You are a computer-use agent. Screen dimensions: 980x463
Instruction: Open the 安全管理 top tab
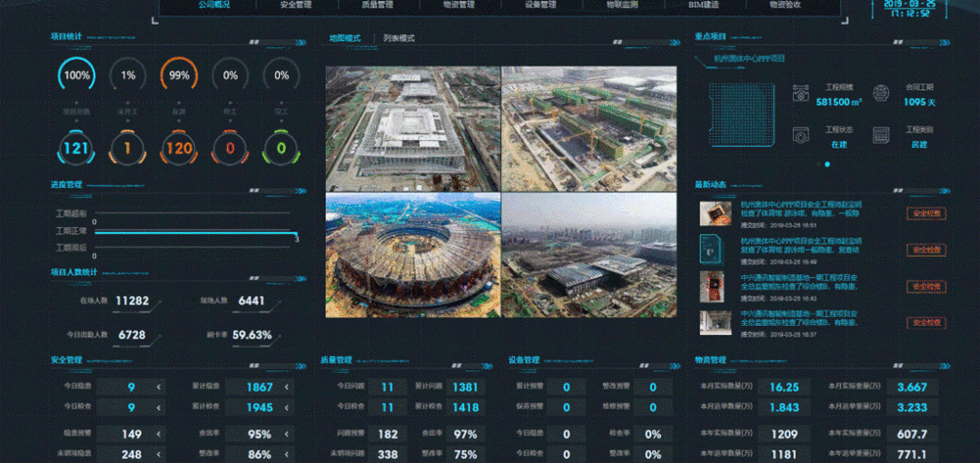[x=295, y=5]
